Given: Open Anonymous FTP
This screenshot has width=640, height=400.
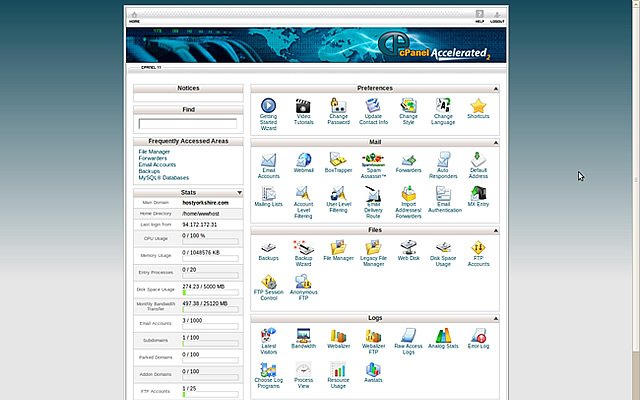Looking at the screenshot, I should point(303,287).
